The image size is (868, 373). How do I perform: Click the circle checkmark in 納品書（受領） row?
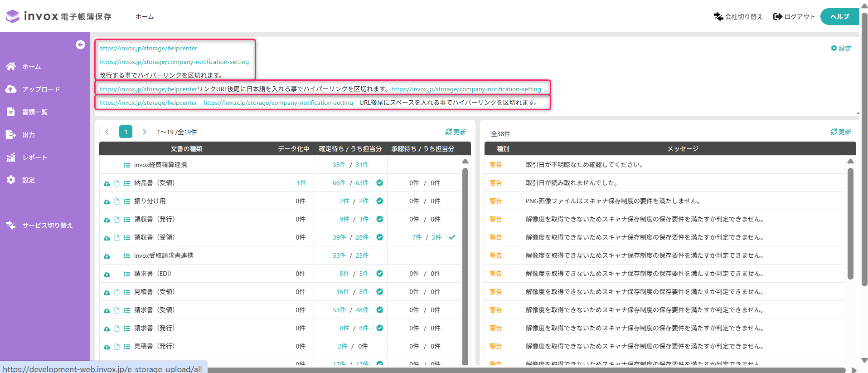pyautogui.click(x=379, y=183)
